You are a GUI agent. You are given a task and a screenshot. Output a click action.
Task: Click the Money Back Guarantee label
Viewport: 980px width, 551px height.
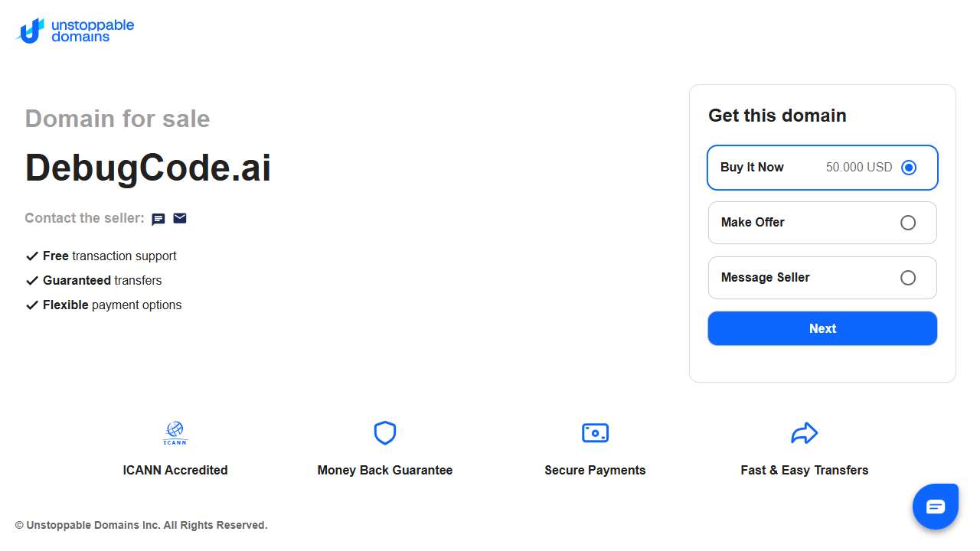pos(384,470)
